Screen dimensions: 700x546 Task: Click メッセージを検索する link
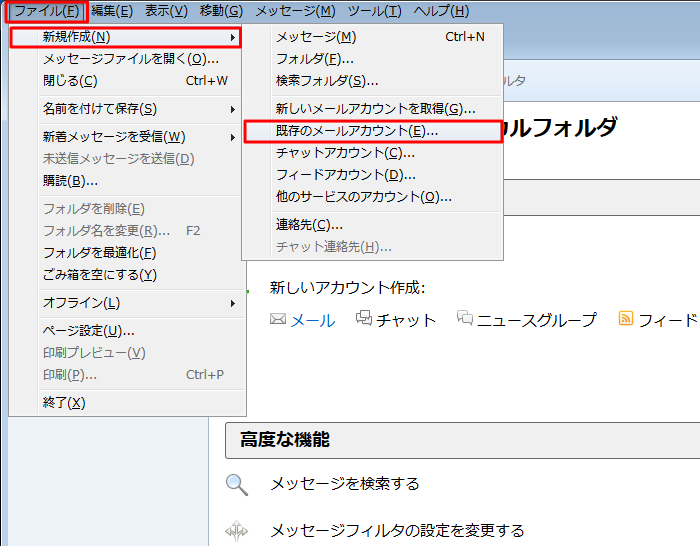(x=344, y=484)
